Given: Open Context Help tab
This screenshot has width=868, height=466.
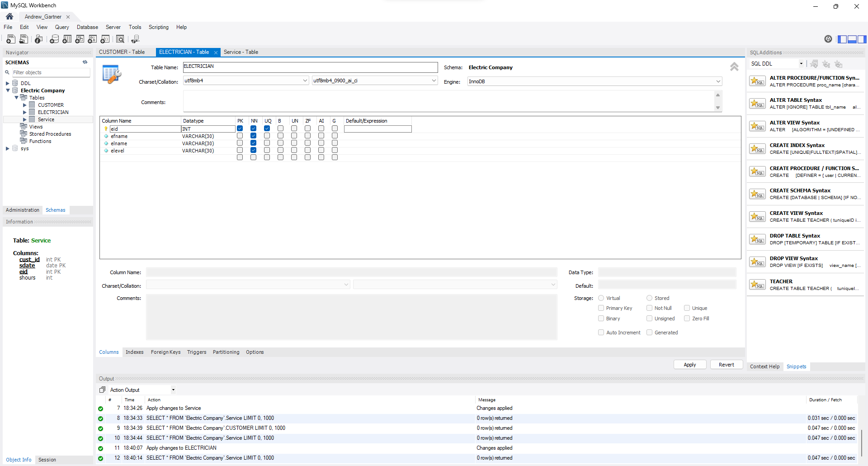Looking at the screenshot, I should tap(765, 366).
